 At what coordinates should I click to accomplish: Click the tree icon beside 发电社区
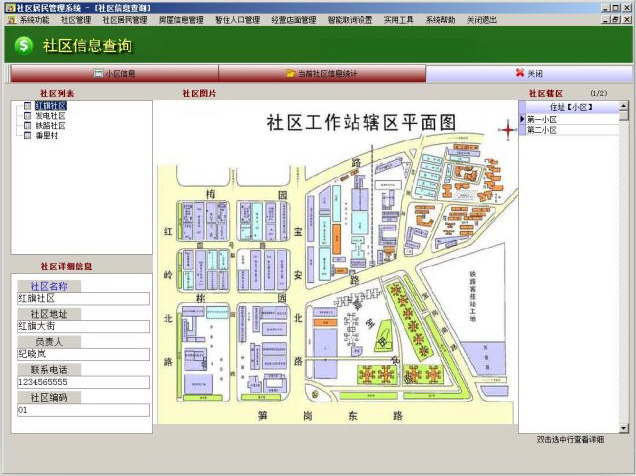(x=28, y=116)
